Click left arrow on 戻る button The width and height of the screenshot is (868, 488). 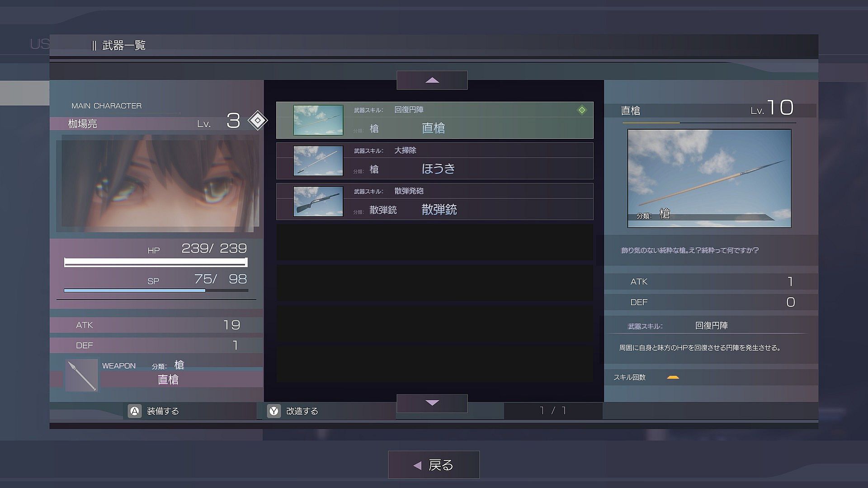[417, 465]
